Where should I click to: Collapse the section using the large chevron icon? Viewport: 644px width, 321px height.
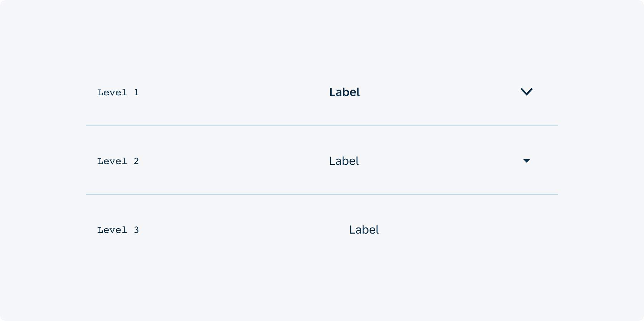pos(526,92)
